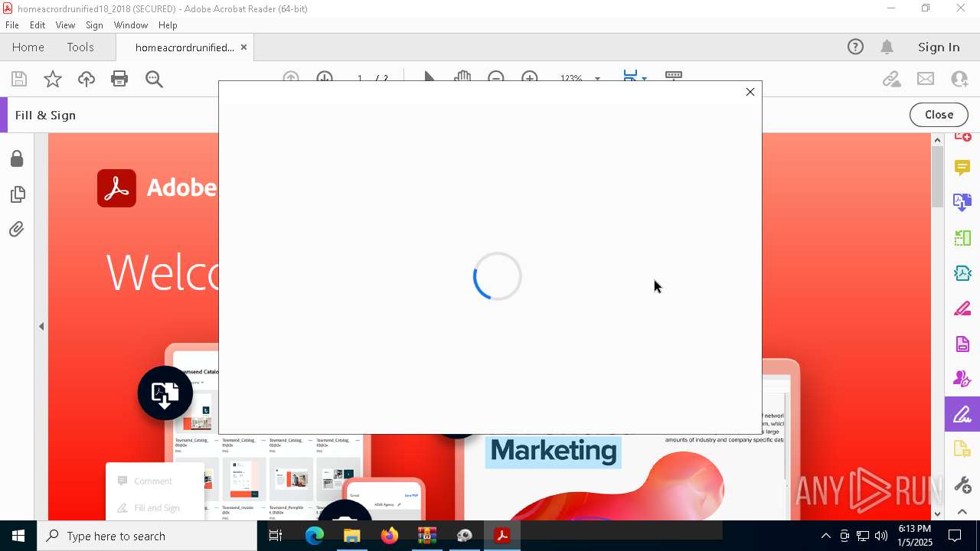Open the Edit menu
The image size is (980, 551).
click(x=38, y=25)
